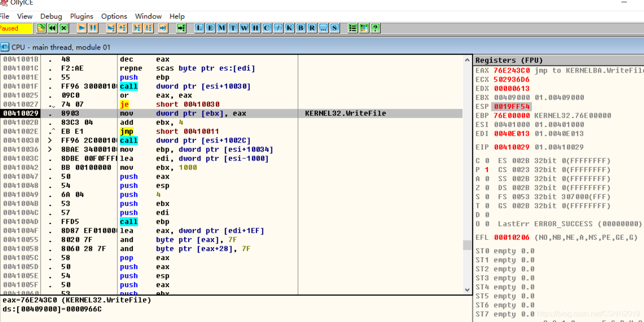Select disassembly row at address 00410029
Viewport: 644px width, 322px height.
pyautogui.click(x=231, y=113)
